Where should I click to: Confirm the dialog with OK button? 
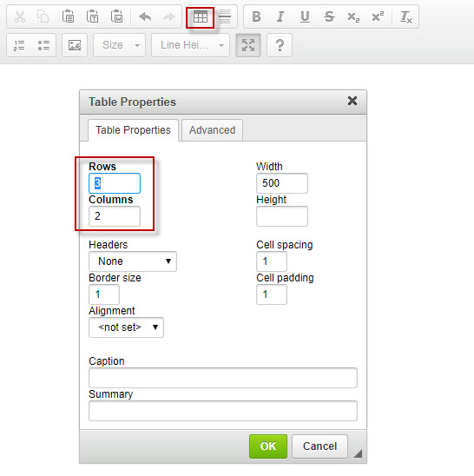click(x=268, y=446)
